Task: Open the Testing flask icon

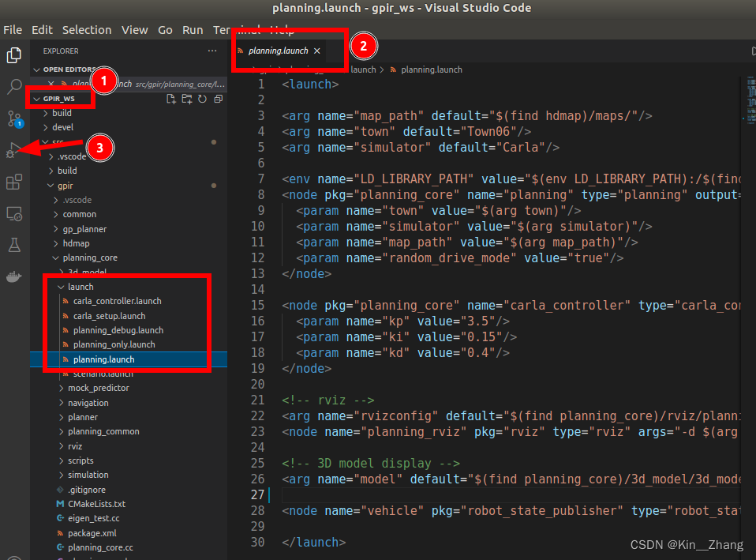Action: [14, 245]
